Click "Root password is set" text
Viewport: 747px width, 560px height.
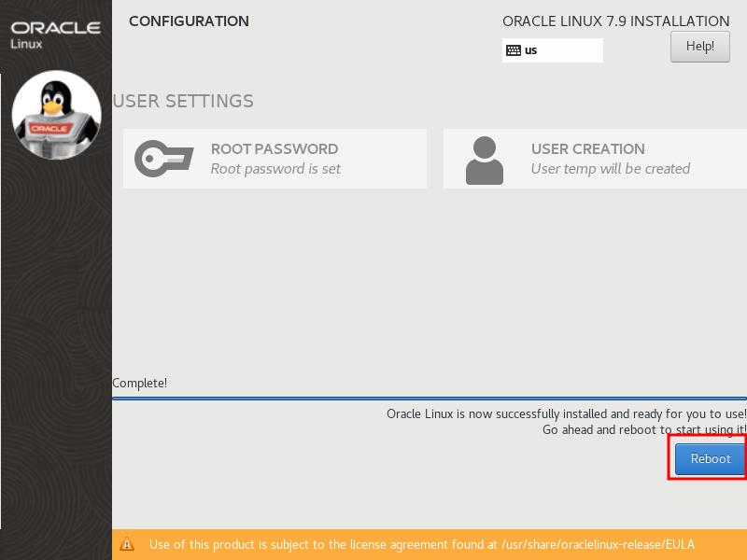[275, 169]
